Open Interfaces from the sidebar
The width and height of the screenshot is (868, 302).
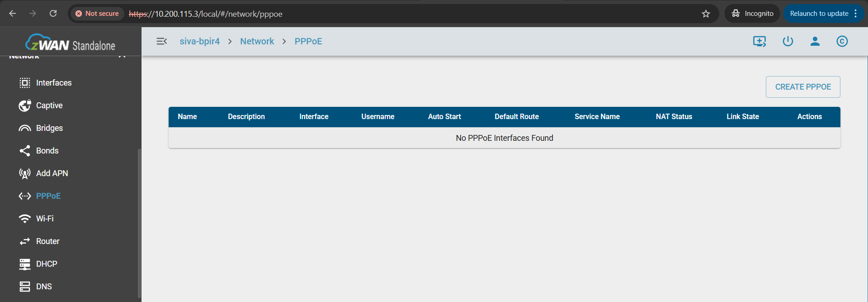coord(54,83)
